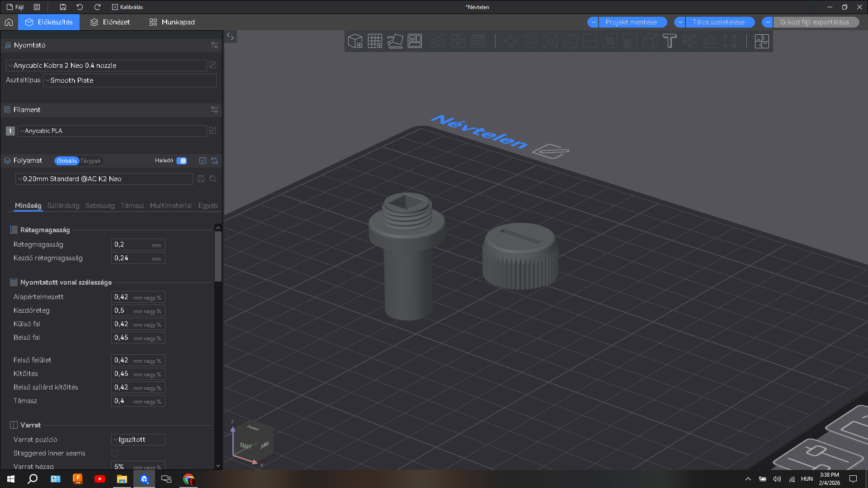
Task: Click the Arrange all objects icon
Action: 415,41
